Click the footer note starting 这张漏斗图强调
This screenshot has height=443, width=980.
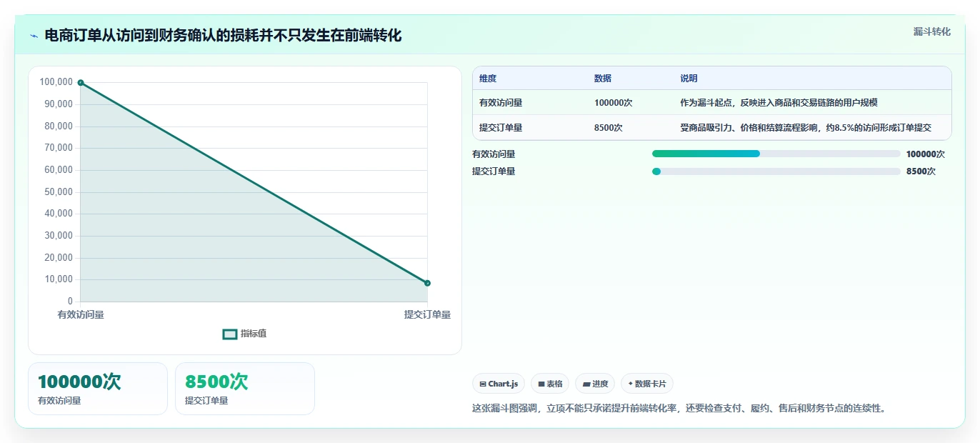coord(679,409)
